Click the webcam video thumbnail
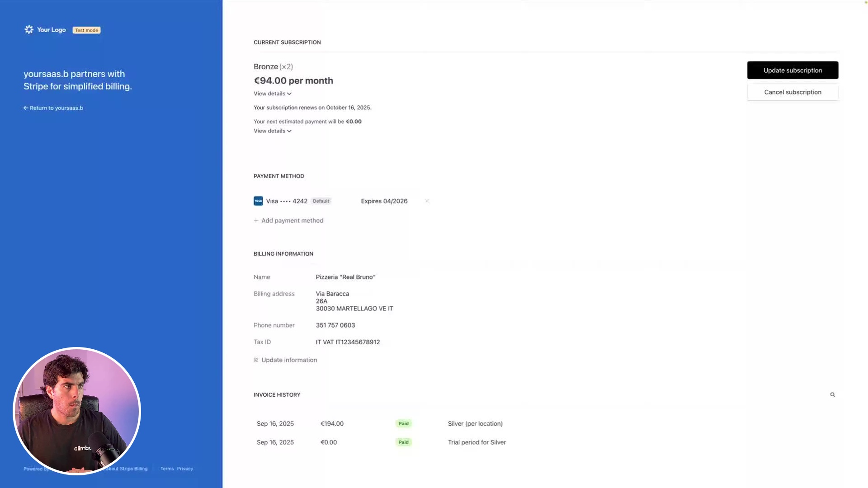Viewport: 868px width, 488px height. pyautogui.click(x=77, y=411)
